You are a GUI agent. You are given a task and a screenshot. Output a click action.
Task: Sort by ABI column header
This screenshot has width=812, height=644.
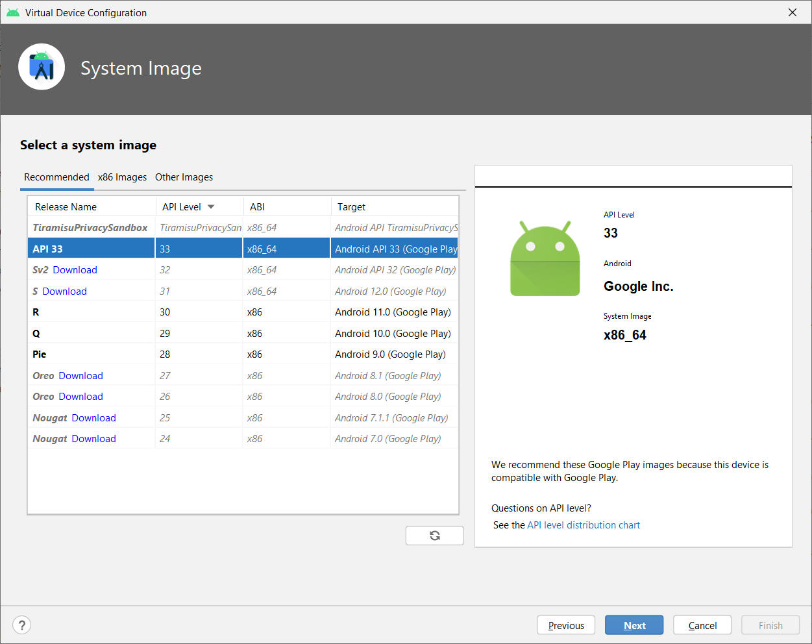tap(287, 206)
